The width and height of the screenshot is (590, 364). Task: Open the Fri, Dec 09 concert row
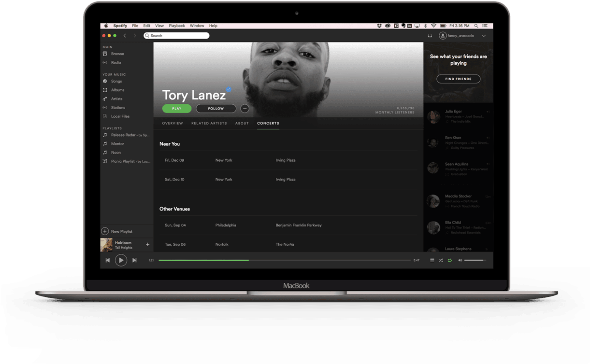[288, 160]
